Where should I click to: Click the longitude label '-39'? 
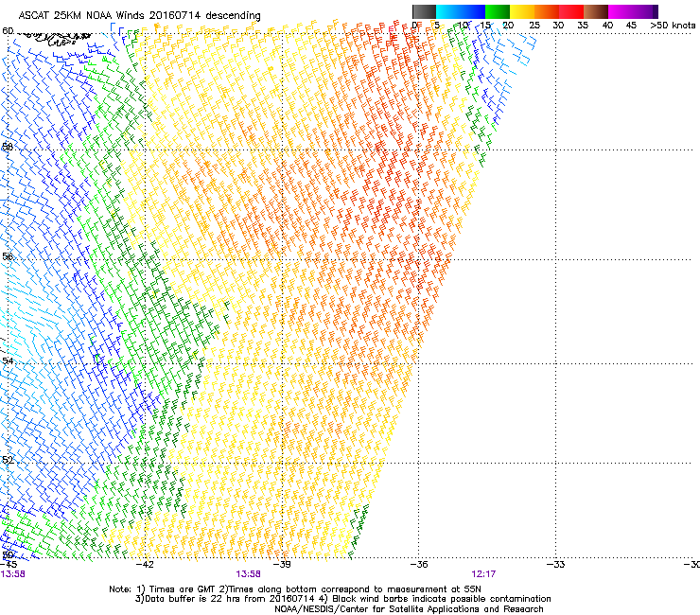click(282, 564)
